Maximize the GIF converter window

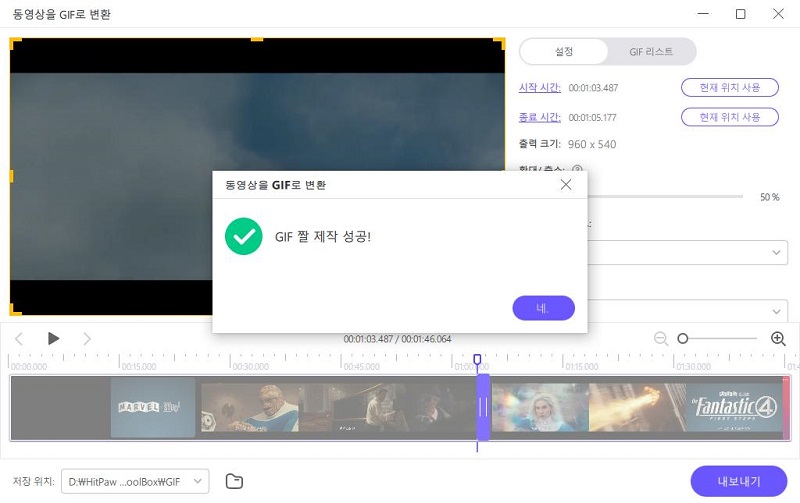(x=740, y=14)
